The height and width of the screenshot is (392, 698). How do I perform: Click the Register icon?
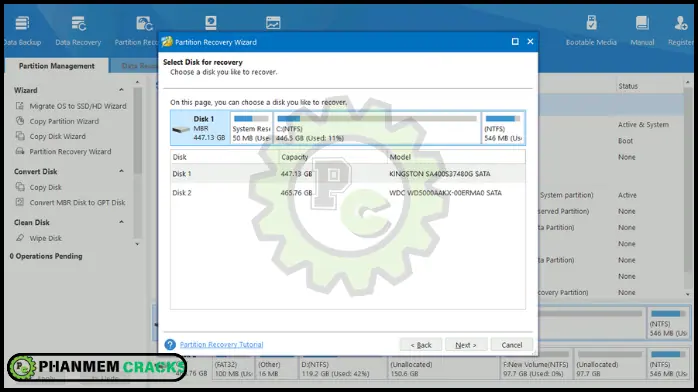[681, 23]
